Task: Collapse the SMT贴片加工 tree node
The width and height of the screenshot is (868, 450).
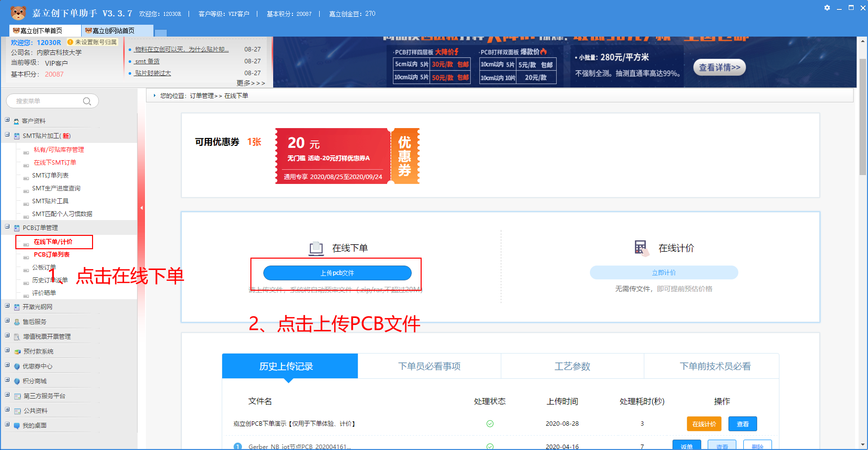Action: pos(7,135)
